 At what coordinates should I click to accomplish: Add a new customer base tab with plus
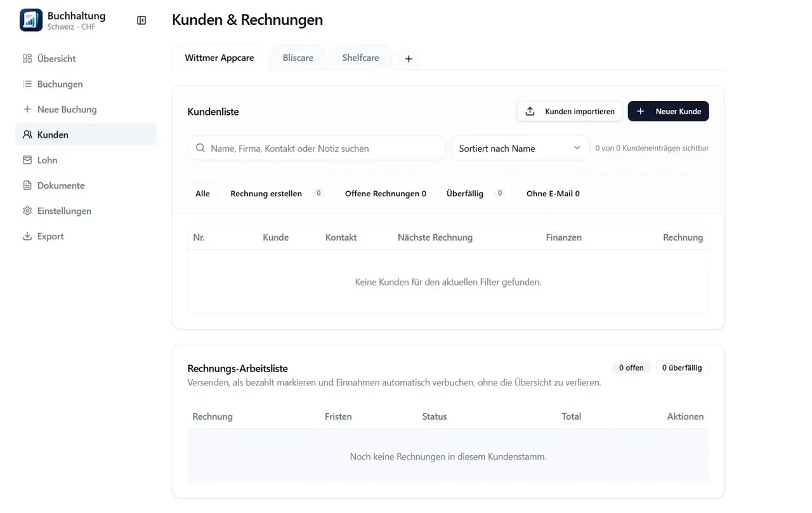(x=409, y=58)
